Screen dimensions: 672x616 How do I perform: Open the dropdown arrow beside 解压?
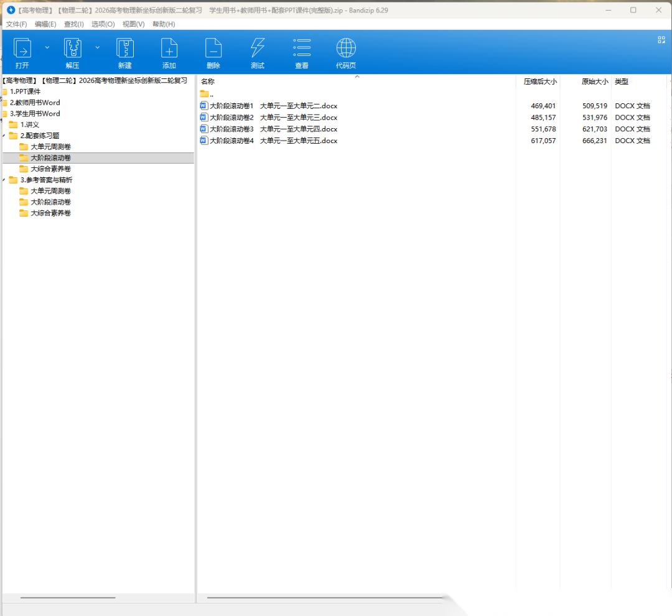[97, 47]
